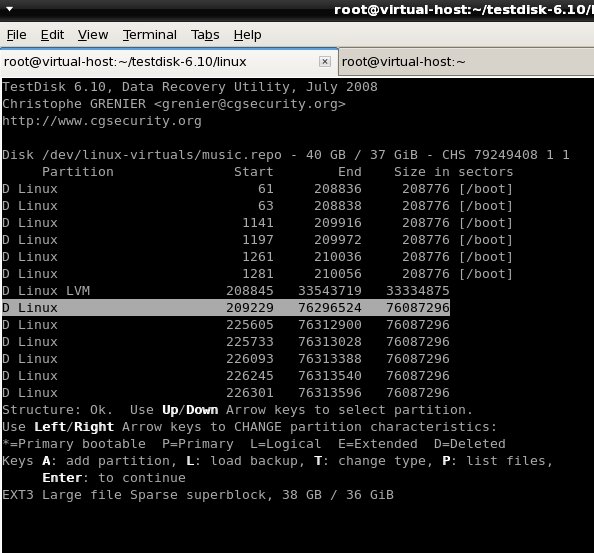Click the Linux partition row starting at 63
The image size is (594, 553).
(257, 206)
